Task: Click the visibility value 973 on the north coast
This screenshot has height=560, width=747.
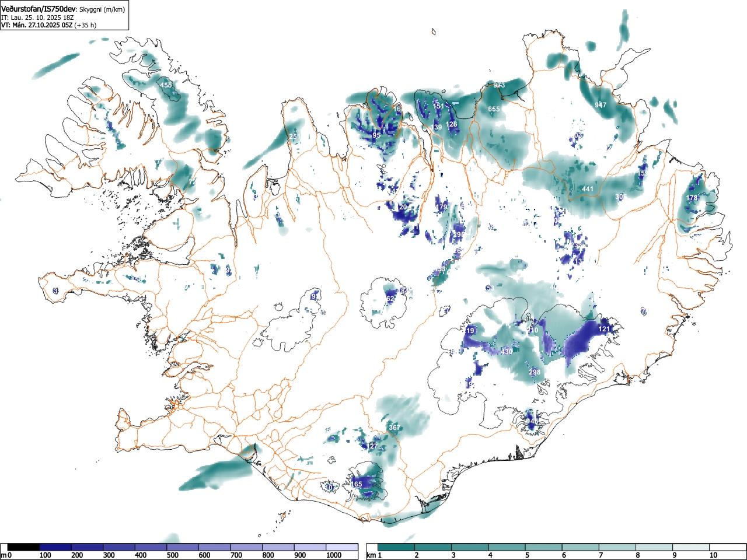Action: tap(499, 85)
